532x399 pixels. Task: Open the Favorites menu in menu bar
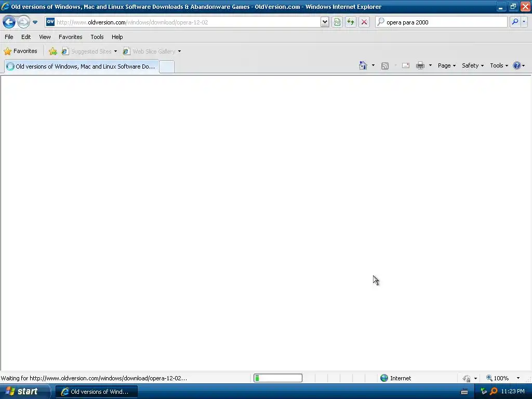pos(70,37)
